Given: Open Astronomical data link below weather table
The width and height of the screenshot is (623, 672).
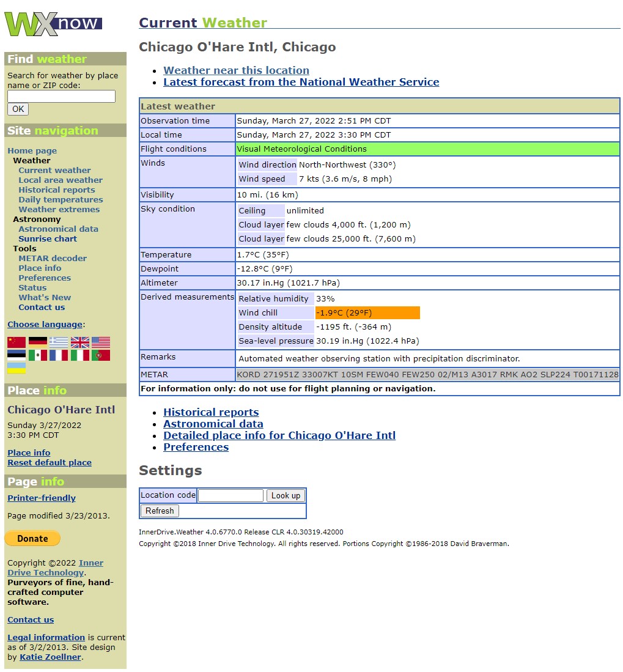Looking at the screenshot, I should click(213, 424).
